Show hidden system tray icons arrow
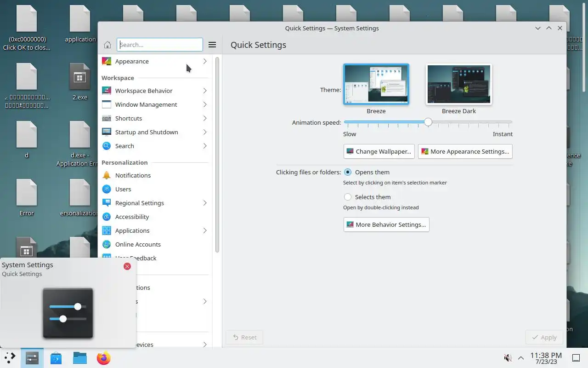The width and height of the screenshot is (588, 368). click(x=521, y=358)
